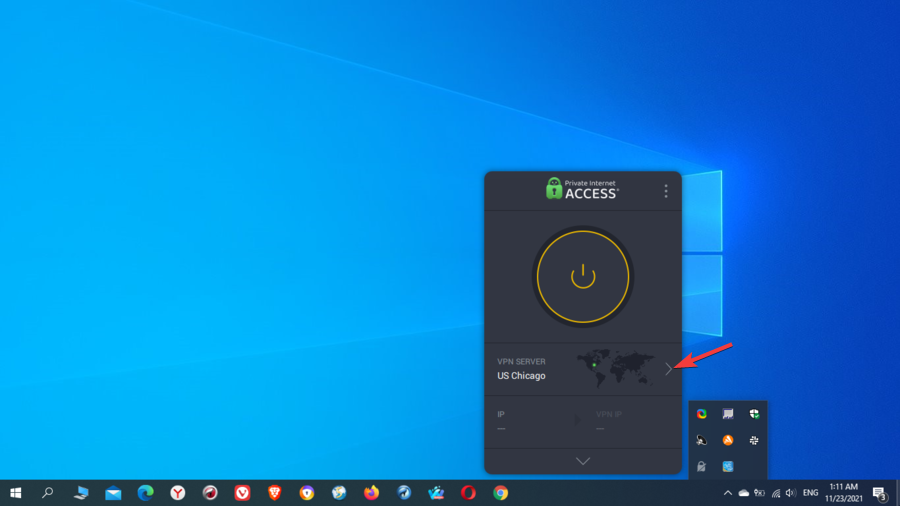
Task: Launch Vivaldi from the taskbar
Action: coord(242,493)
